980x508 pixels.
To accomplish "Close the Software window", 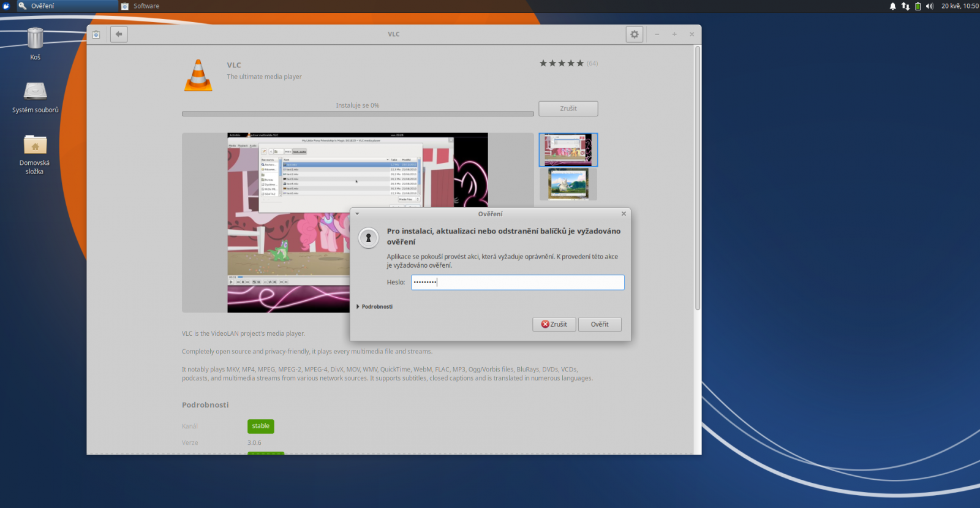I will [692, 34].
